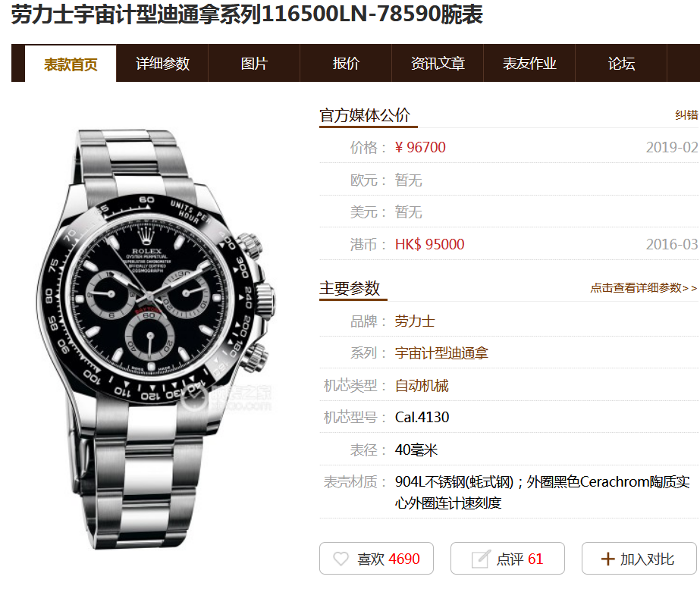Go to the 报价 tab
This screenshot has width=700, height=589.
pyautogui.click(x=346, y=64)
